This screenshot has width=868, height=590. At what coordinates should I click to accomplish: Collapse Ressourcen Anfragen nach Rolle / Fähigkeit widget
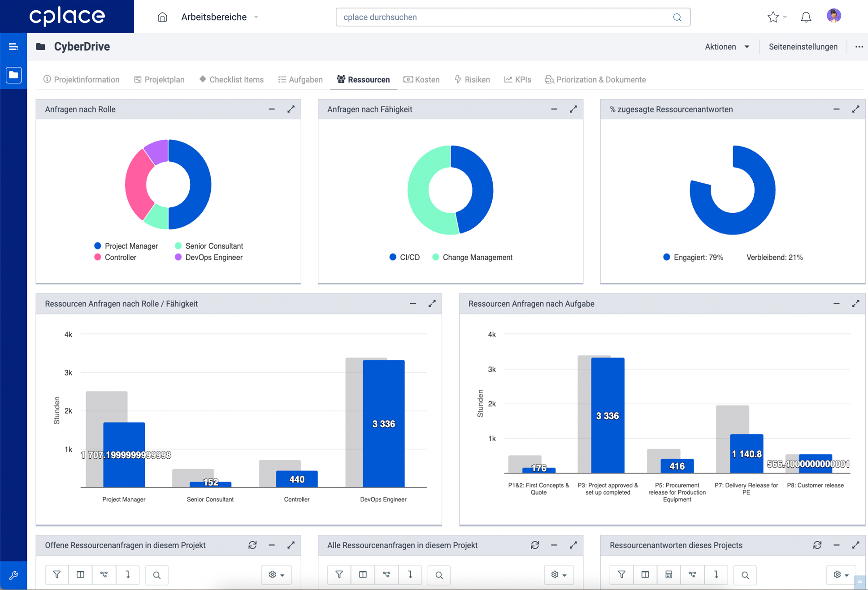[413, 304]
